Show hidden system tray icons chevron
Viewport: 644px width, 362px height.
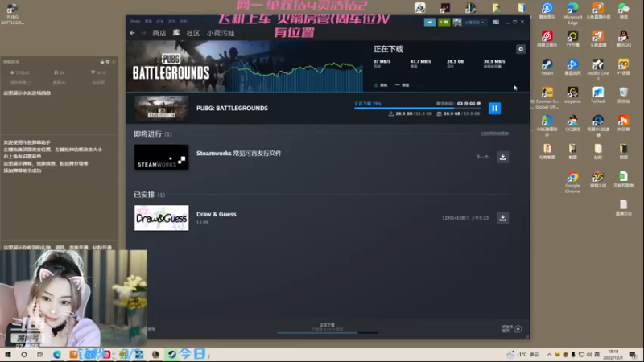[x=549, y=354]
